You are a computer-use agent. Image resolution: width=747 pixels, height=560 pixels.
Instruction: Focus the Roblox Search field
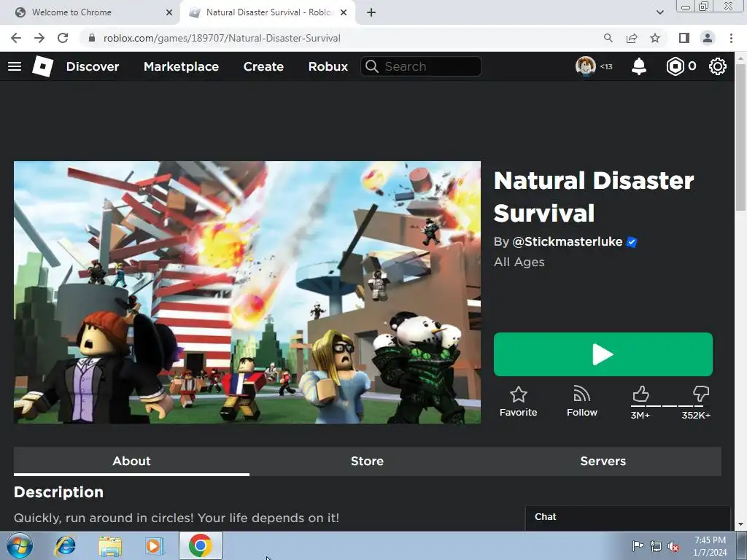[421, 66]
